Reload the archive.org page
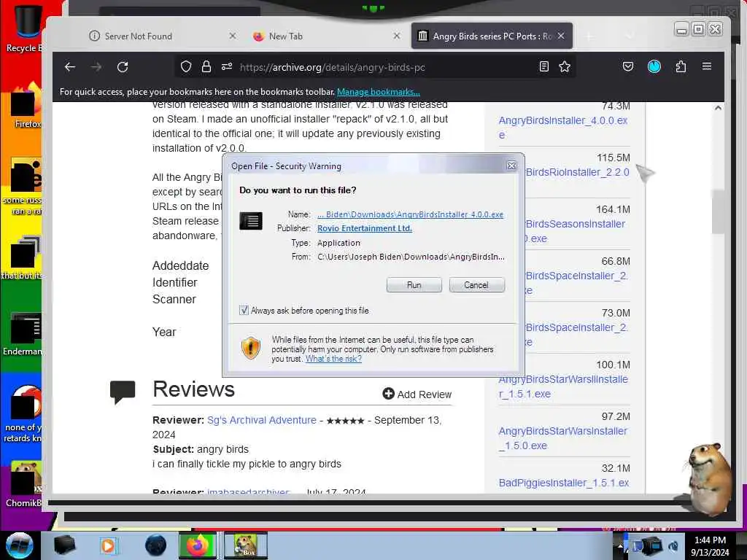This screenshot has height=560, width=747. [x=123, y=67]
